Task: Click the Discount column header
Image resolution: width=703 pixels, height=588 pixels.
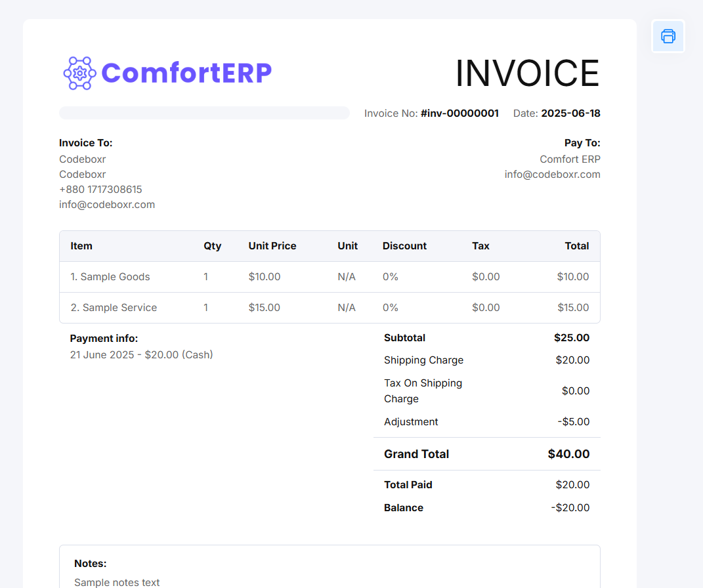Action: click(x=404, y=246)
